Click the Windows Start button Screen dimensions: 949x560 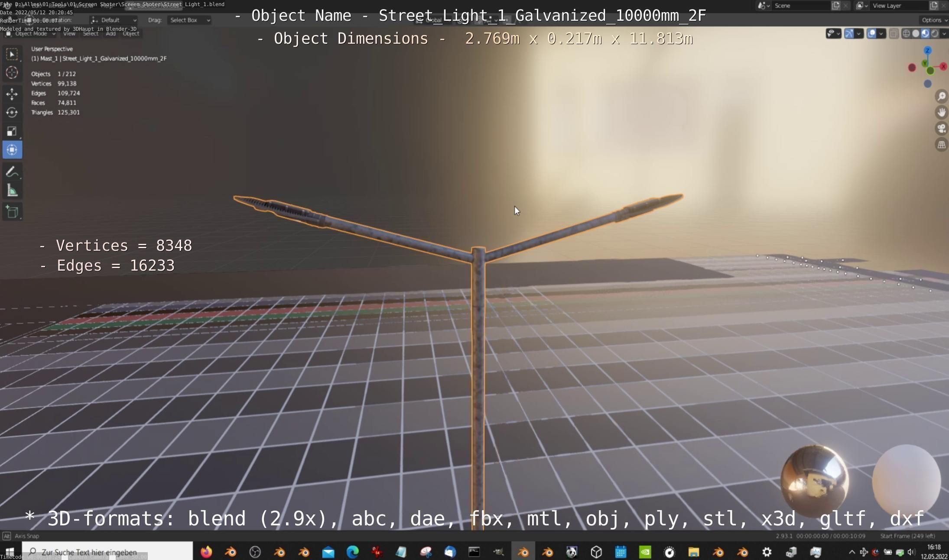point(10,552)
